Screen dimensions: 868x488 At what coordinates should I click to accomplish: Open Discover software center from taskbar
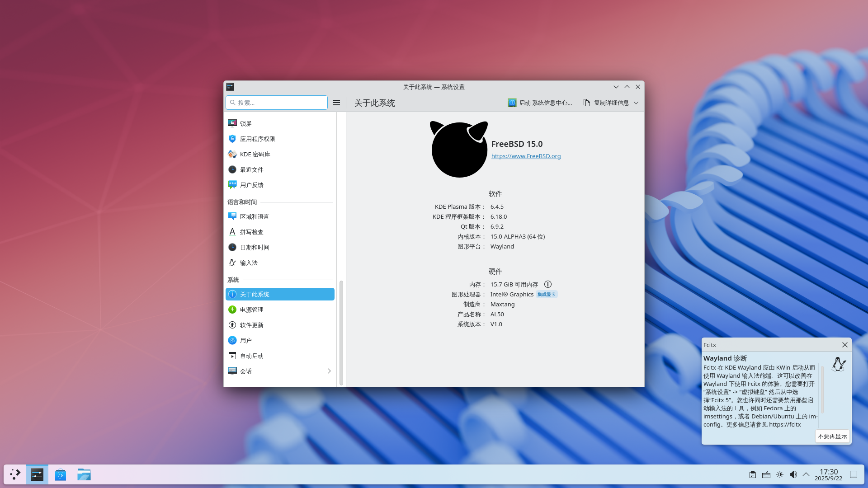[x=61, y=474]
